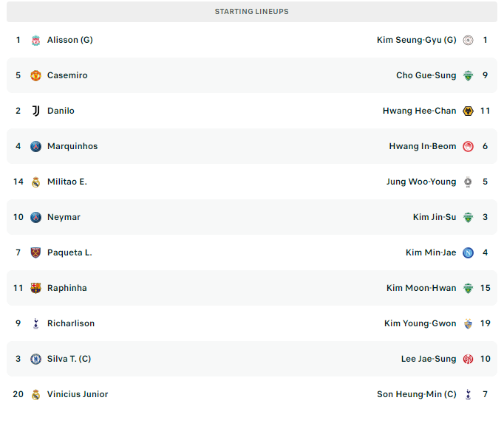Open Vinicius Junior's player profile
504x423 pixels.
coord(77,394)
